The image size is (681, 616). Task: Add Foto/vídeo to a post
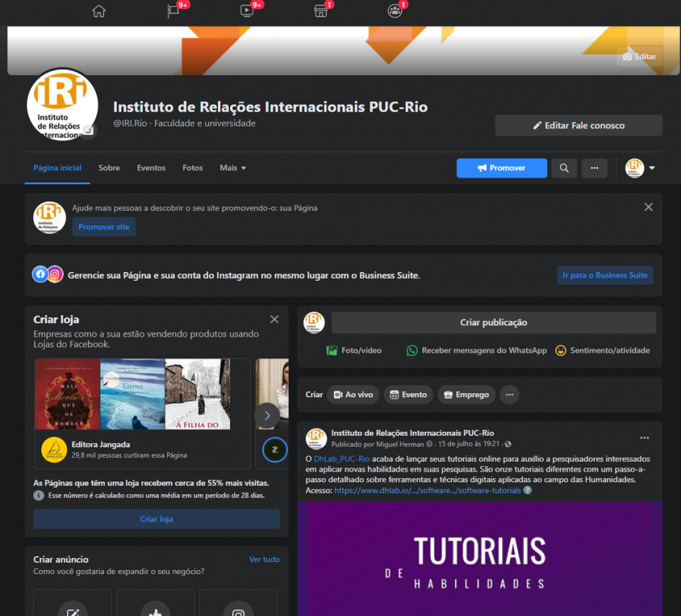(354, 350)
